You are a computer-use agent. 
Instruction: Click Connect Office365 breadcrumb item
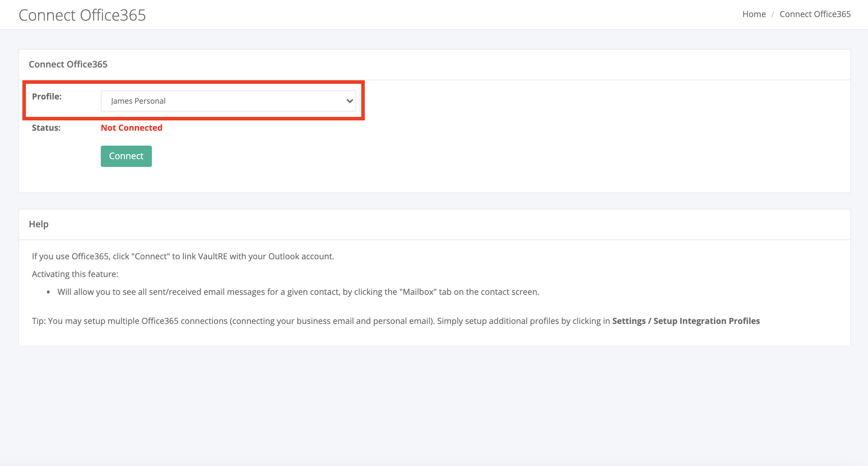click(x=815, y=14)
